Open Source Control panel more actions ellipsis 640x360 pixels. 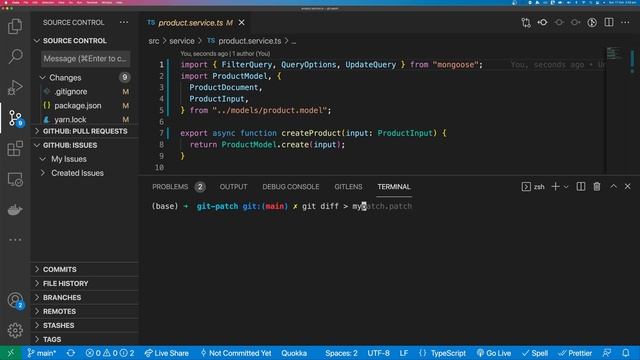click(124, 22)
